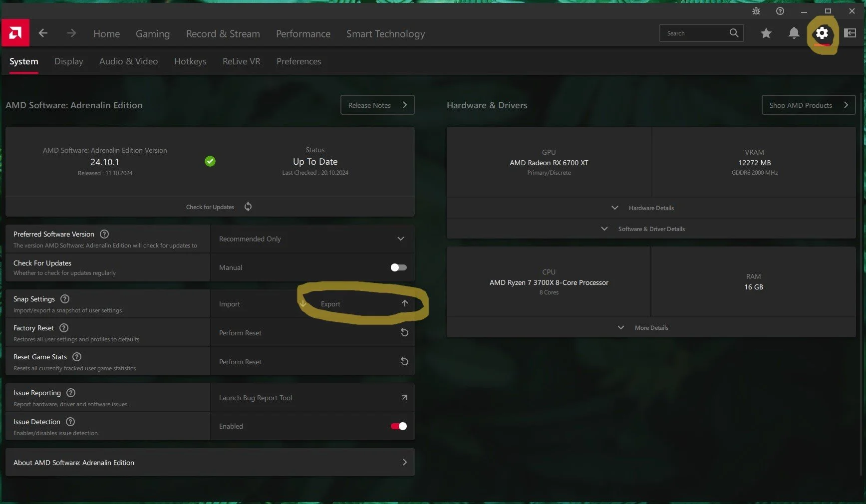The image size is (866, 504).
Task: Click Shop AMD Products button
Action: (x=809, y=105)
